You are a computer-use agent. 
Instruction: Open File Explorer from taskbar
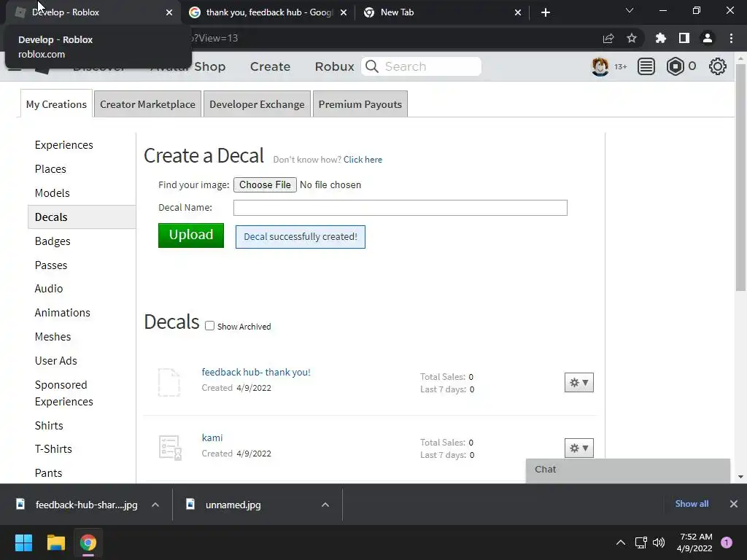(55, 542)
